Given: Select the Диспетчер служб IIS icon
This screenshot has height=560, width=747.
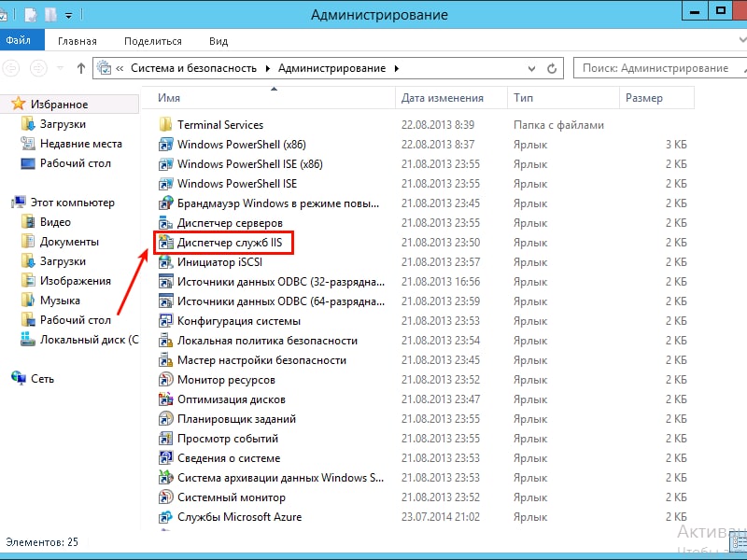Looking at the screenshot, I should 165,243.
